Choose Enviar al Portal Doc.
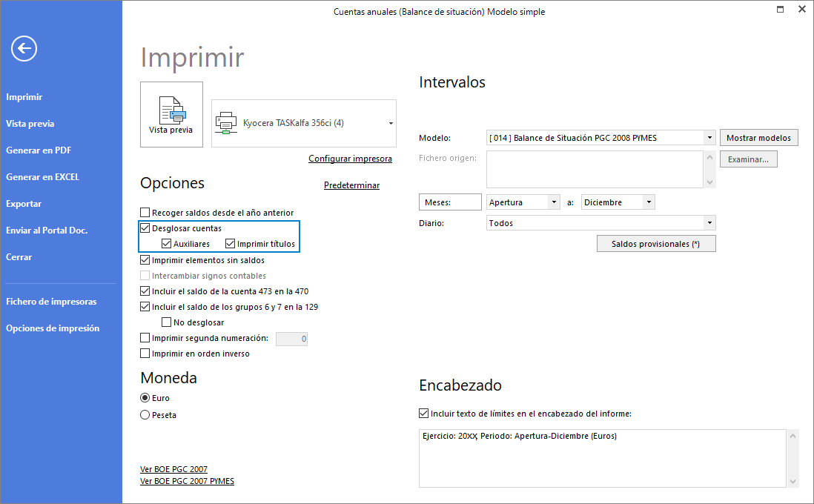 [x=47, y=231]
